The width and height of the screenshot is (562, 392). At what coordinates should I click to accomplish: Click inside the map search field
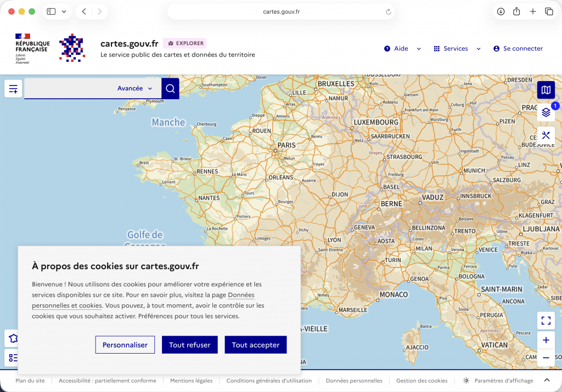tap(69, 88)
